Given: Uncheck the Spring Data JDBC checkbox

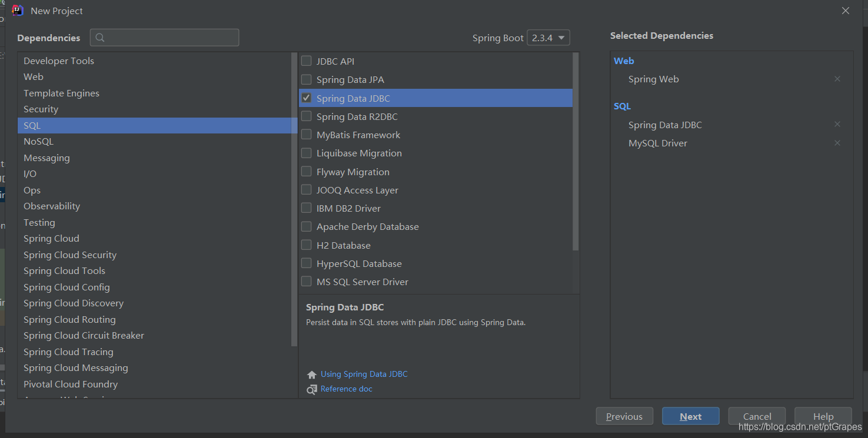Looking at the screenshot, I should click(x=306, y=98).
